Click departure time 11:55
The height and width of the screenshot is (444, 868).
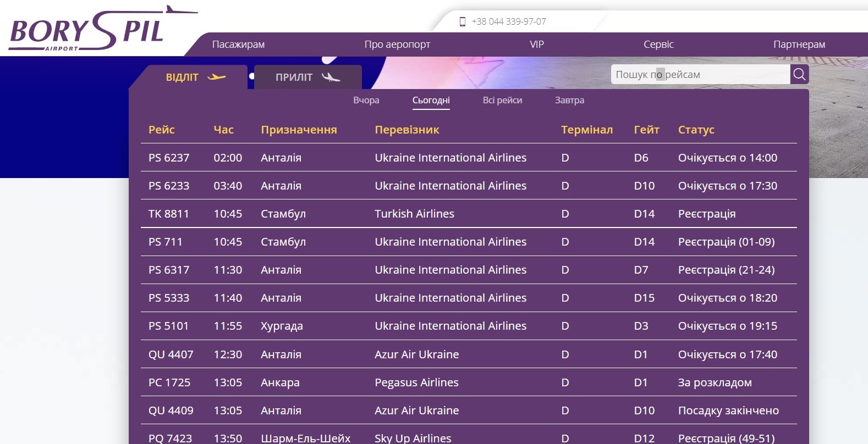click(x=228, y=326)
